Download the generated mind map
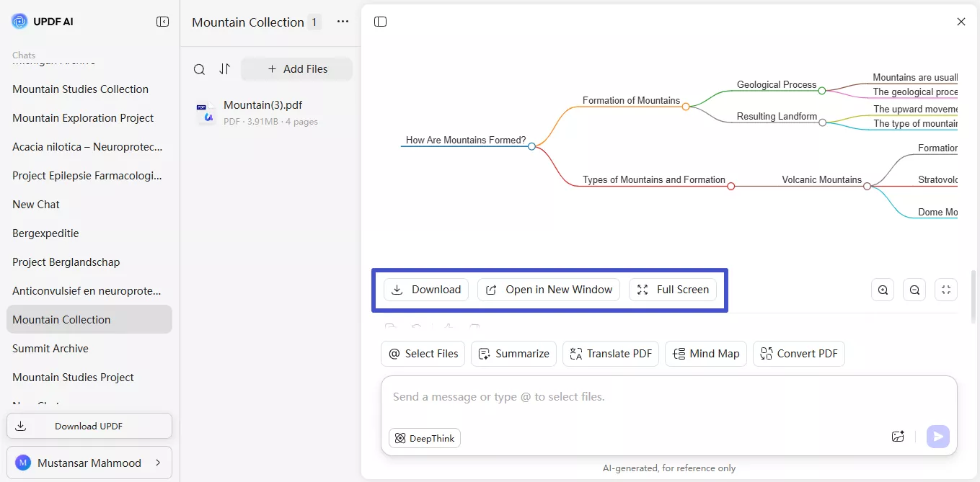980x482 pixels. 425,289
